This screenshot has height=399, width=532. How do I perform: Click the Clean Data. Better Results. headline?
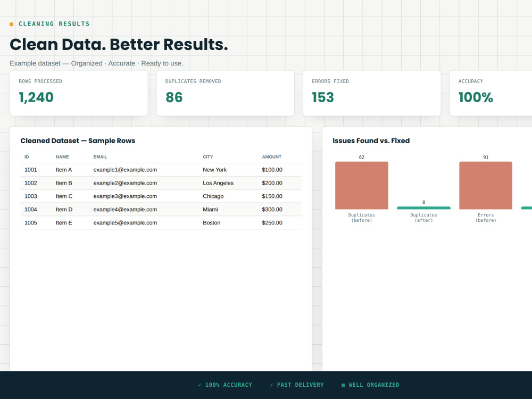pos(119,45)
